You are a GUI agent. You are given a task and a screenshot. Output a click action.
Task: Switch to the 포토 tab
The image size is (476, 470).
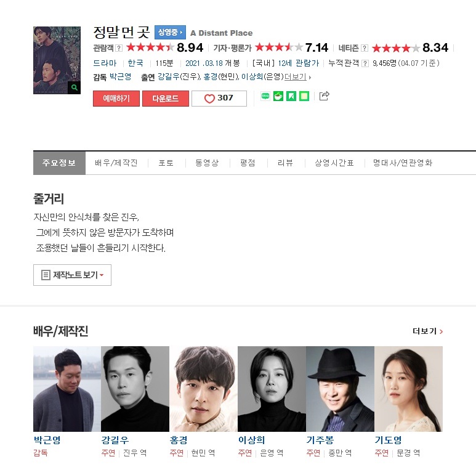[166, 163]
